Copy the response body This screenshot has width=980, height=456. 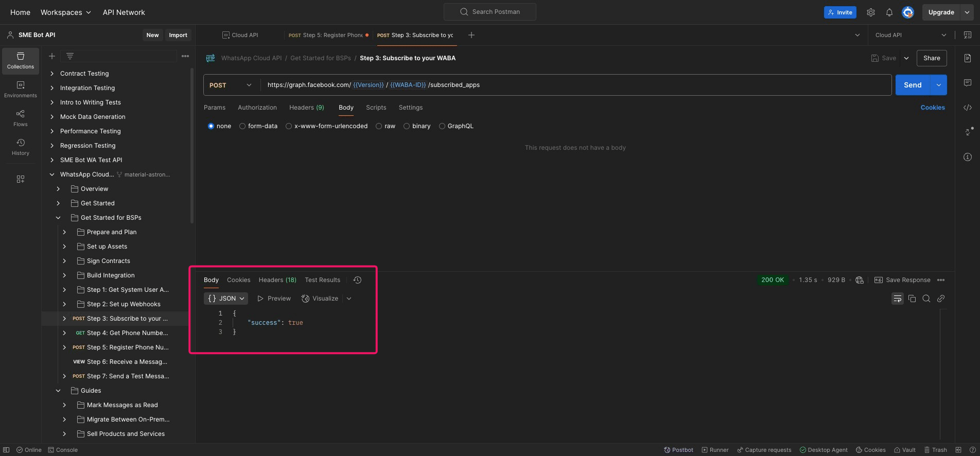click(912, 299)
